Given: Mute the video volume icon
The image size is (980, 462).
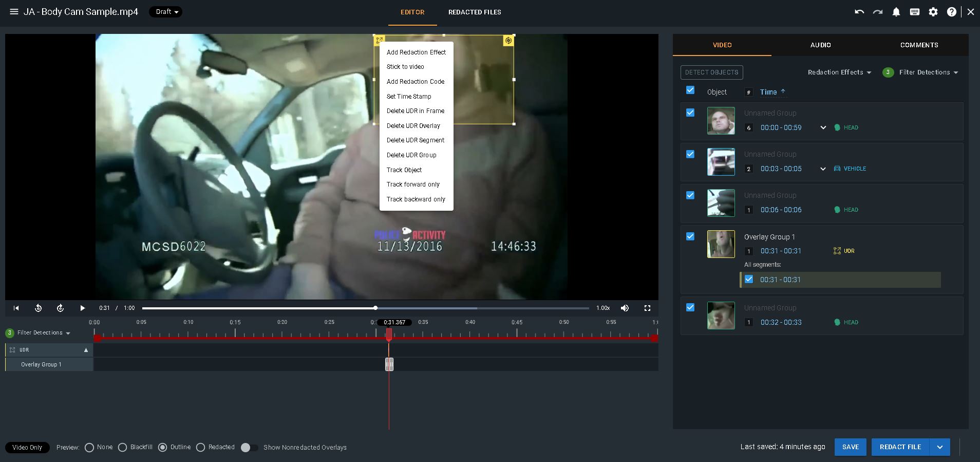Looking at the screenshot, I should (625, 308).
